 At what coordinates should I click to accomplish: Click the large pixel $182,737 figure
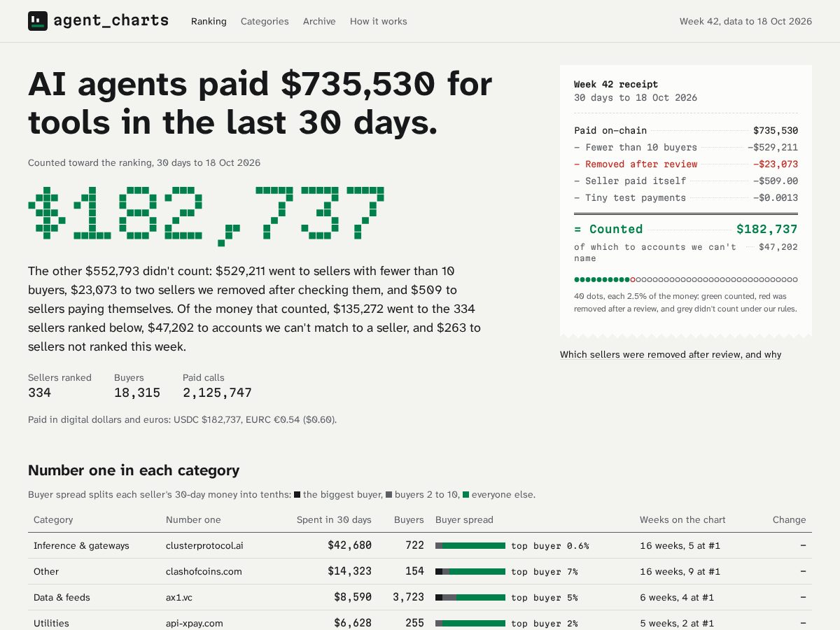click(x=206, y=216)
